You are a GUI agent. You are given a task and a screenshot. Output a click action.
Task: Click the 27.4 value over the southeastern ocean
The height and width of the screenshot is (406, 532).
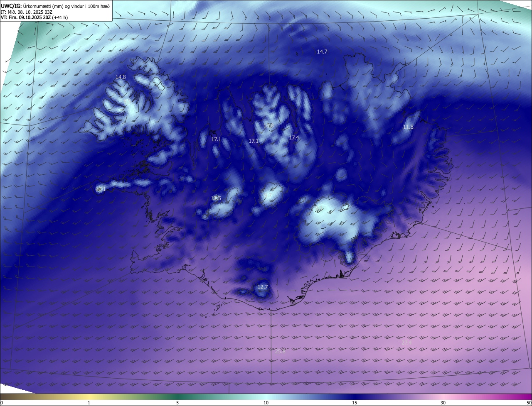click(x=406, y=343)
